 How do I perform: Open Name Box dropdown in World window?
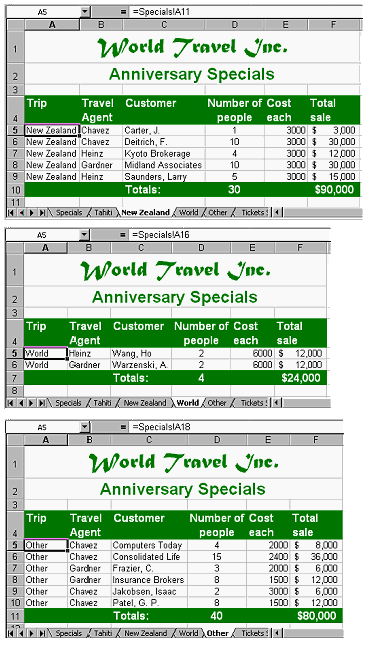85,235
